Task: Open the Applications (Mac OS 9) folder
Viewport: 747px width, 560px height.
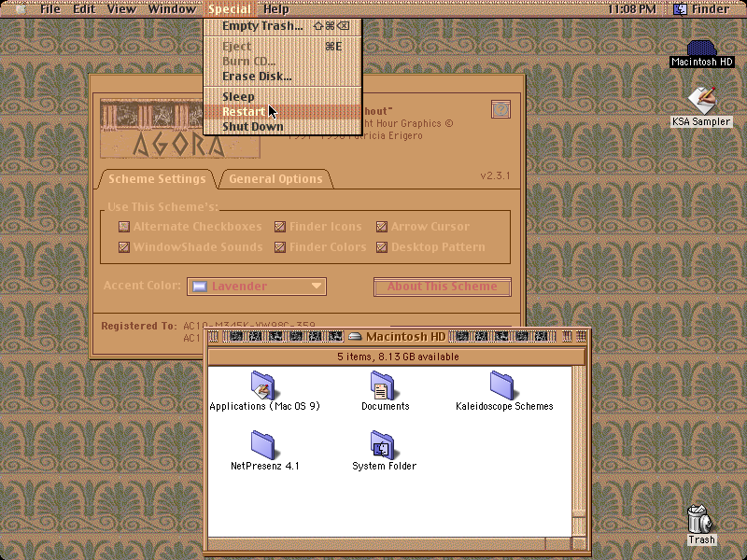Action: [263, 385]
